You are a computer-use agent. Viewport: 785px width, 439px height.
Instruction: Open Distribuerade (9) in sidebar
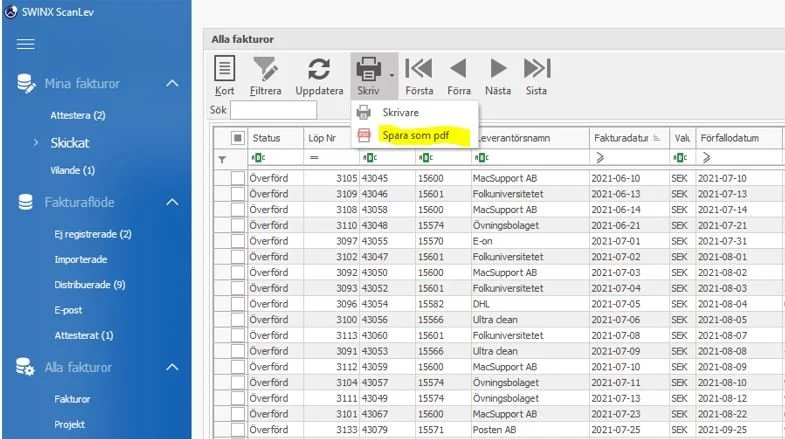coord(90,284)
